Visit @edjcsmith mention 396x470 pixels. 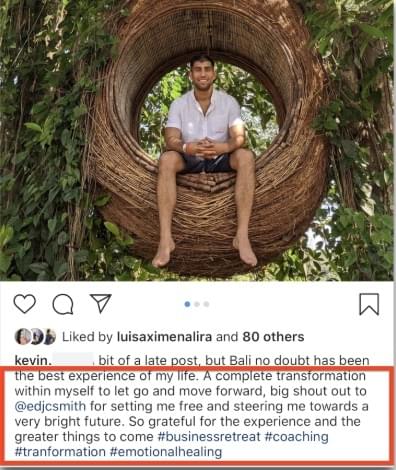click(50, 406)
